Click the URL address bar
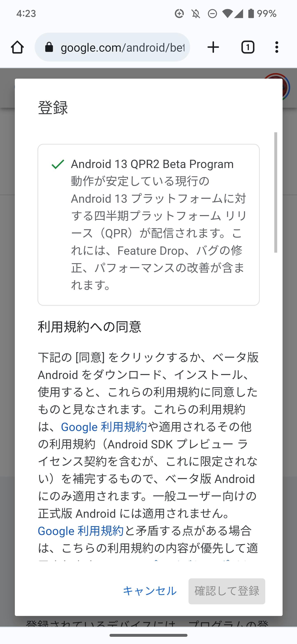297x644 pixels. pyautogui.click(x=112, y=47)
